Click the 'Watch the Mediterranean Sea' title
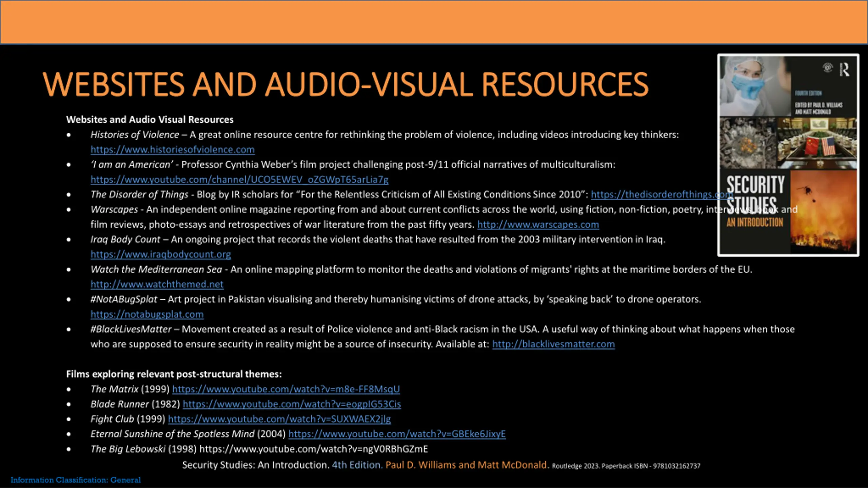This screenshot has height=488, width=868. click(156, 269)
